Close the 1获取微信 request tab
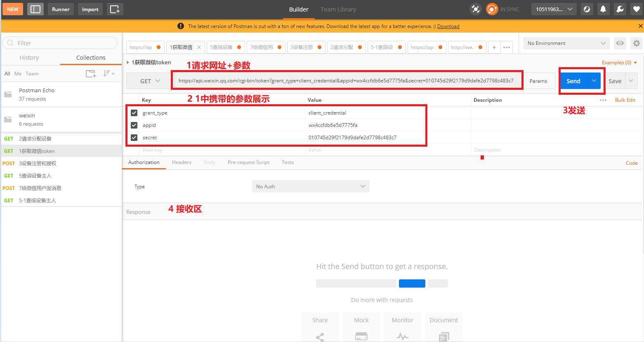The image size is (644, 342). pos(199,47)
